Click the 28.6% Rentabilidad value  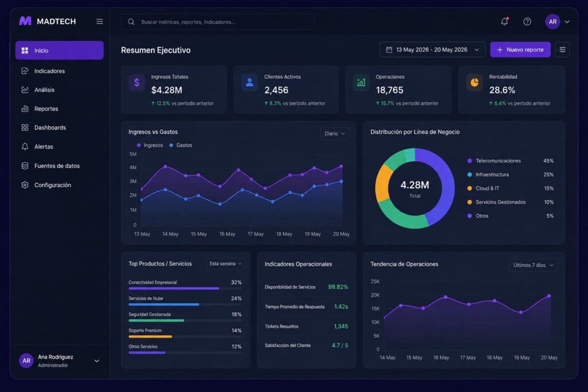502,90
